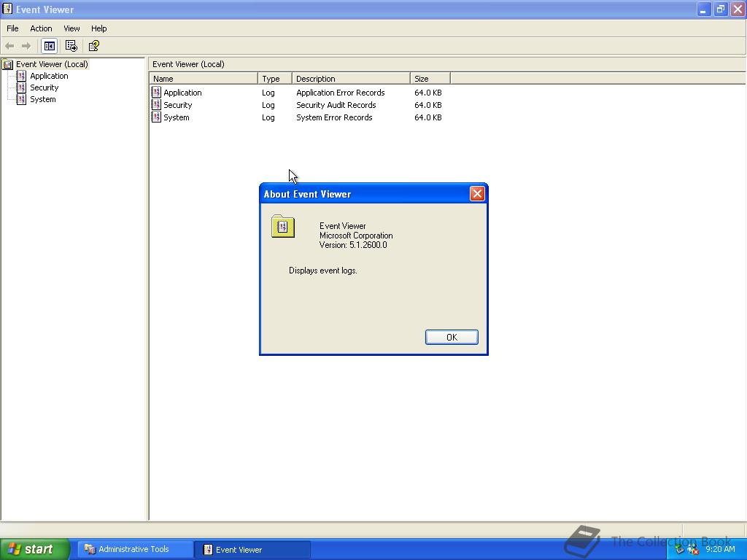
Task: Click 'Version: 5.1.2600.0' text in dialog
Action: tap(353, 245)
